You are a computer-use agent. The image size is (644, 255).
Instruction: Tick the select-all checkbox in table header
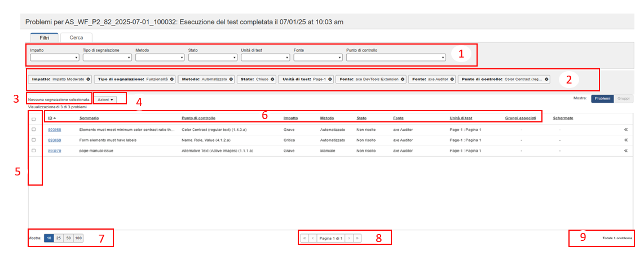pos(34,119)
